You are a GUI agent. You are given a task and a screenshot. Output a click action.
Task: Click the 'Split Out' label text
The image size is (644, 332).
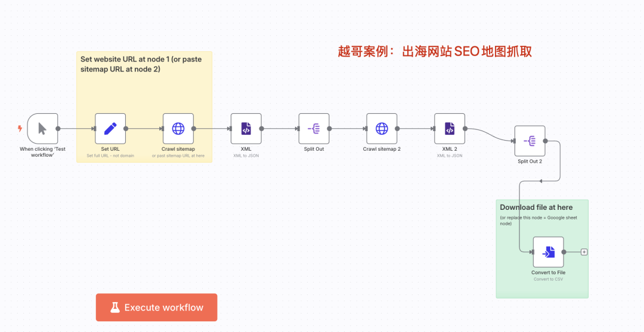tap(314, 149)
